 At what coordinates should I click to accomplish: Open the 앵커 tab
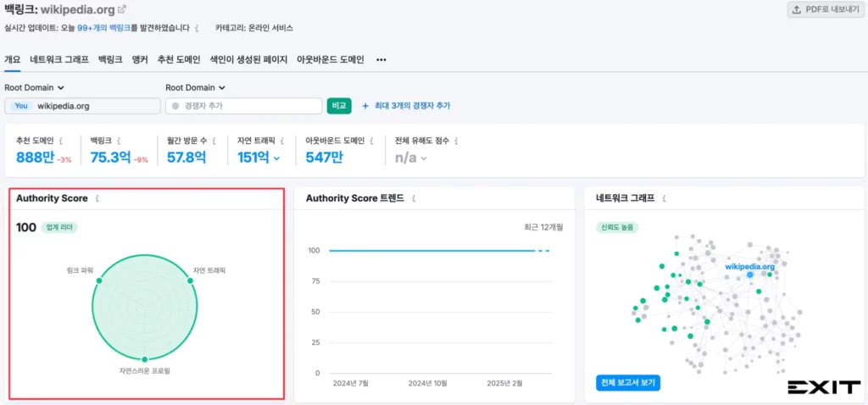[140, 60]
